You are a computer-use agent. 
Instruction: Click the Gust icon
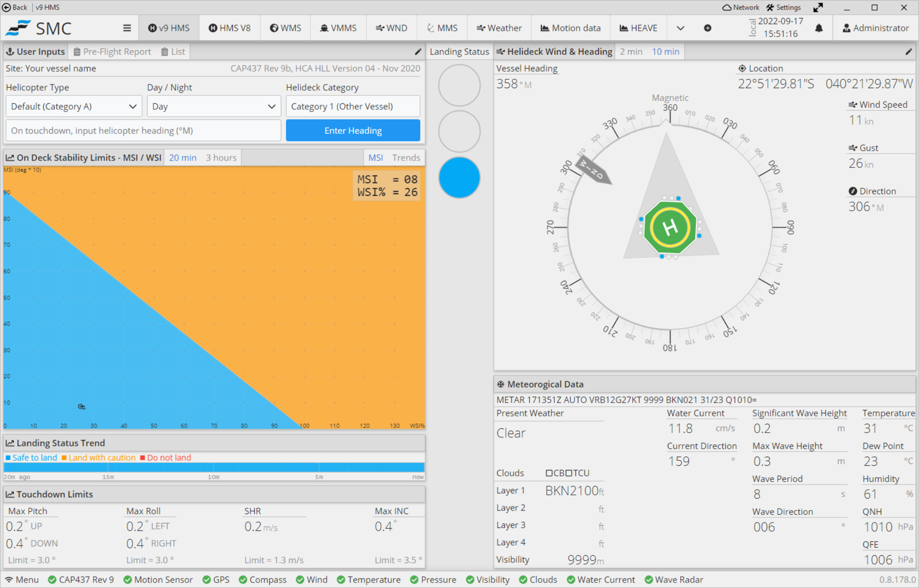coord(853,148)
